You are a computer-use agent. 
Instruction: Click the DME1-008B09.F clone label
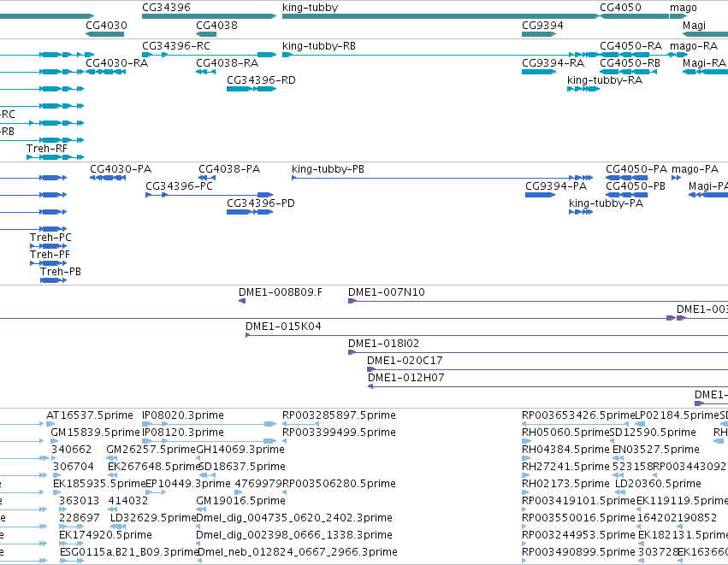click(x=281, y=292)
